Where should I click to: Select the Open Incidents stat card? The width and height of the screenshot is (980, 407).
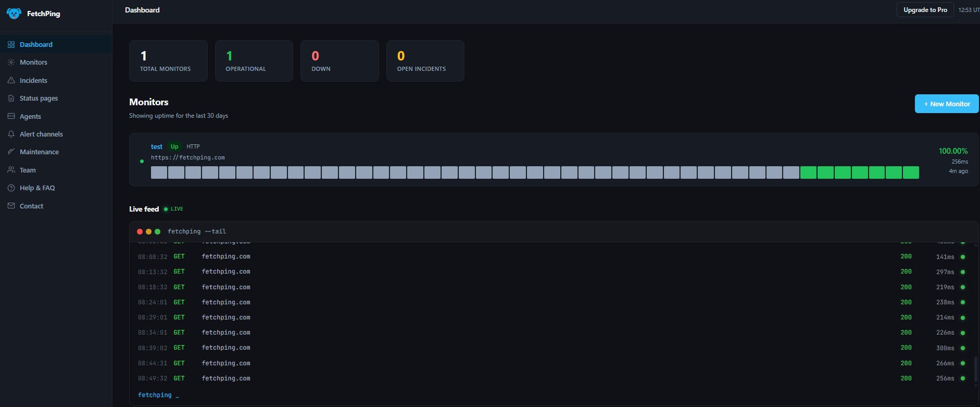[425, 61]
